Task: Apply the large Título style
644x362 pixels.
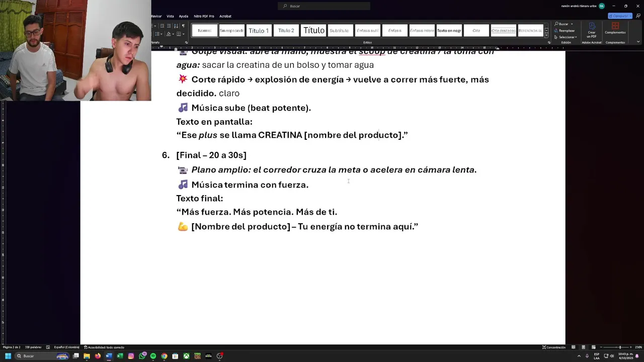Action: click(x=313, y=31)
